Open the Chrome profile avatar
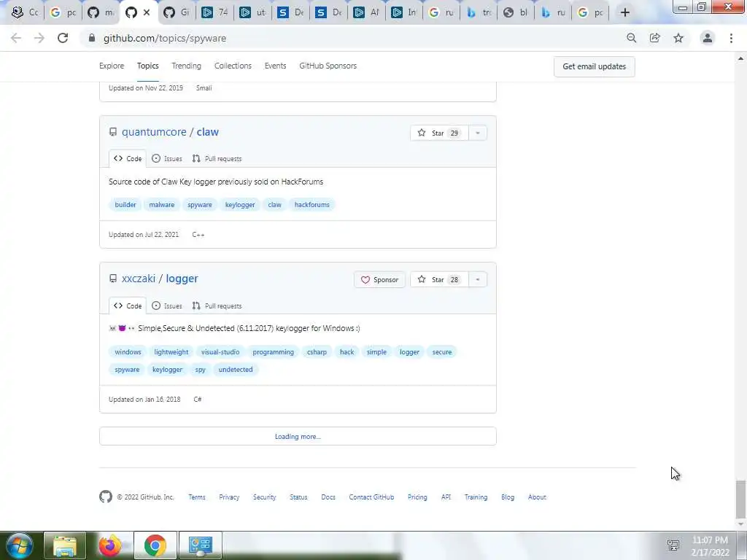The image size is (747, 560). [x=708, y=38]
